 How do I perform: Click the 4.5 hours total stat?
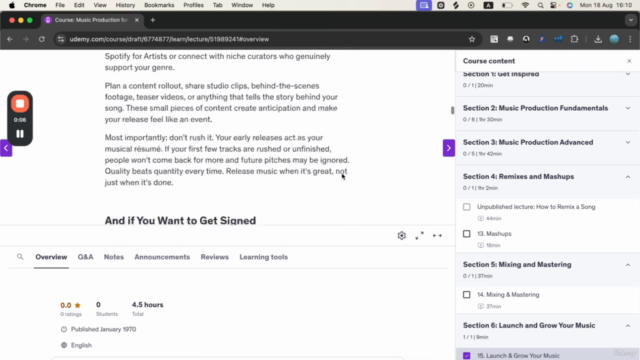[147, 305]
